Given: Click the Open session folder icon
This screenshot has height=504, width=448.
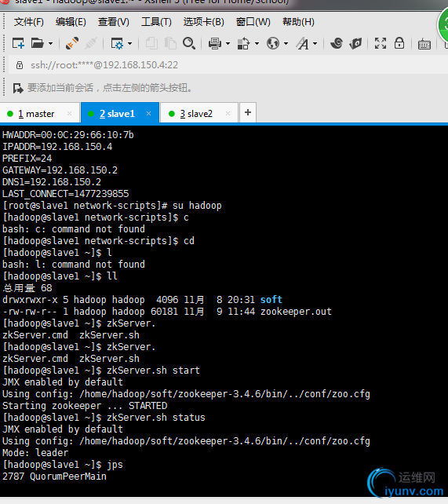Looking at the screenshot, I should [x=37, y=43].
